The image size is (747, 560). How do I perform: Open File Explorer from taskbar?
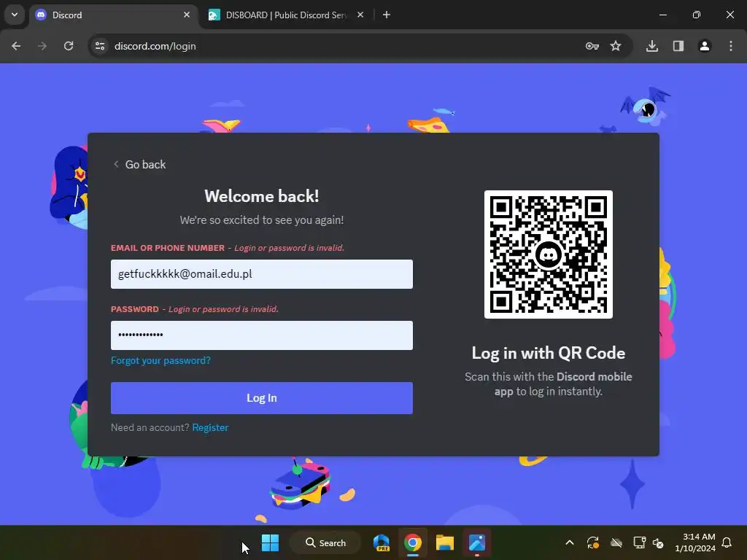point(445,542)
